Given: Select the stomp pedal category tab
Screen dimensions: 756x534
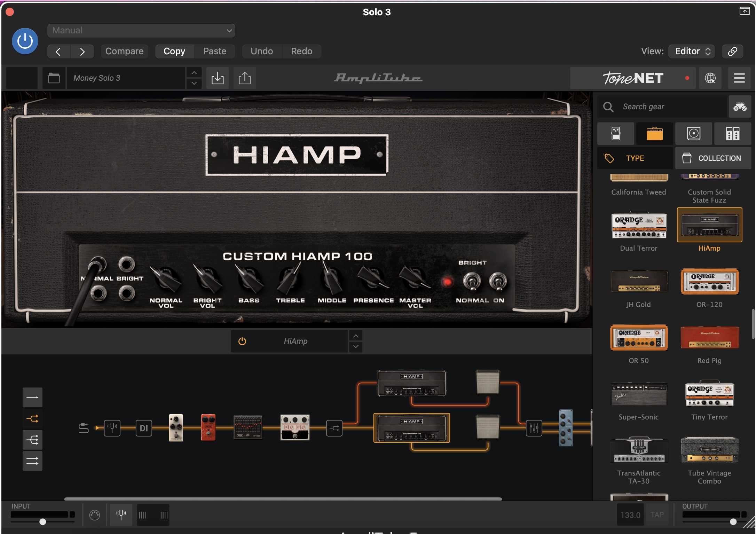Looking at the screenshot, I should point(615,134).
